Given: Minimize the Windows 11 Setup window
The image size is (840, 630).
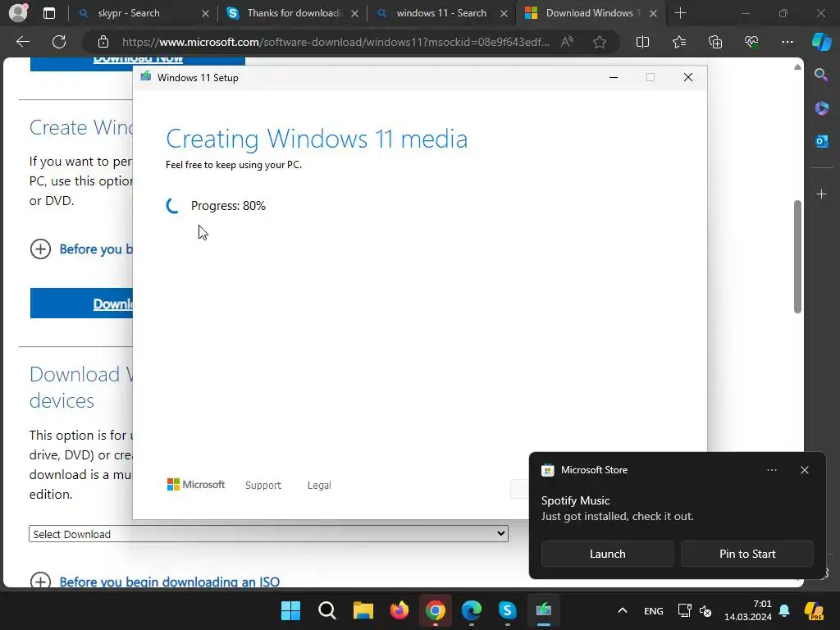Looking at the screenshot, I should pyautogui.click(x=614, y=78).
